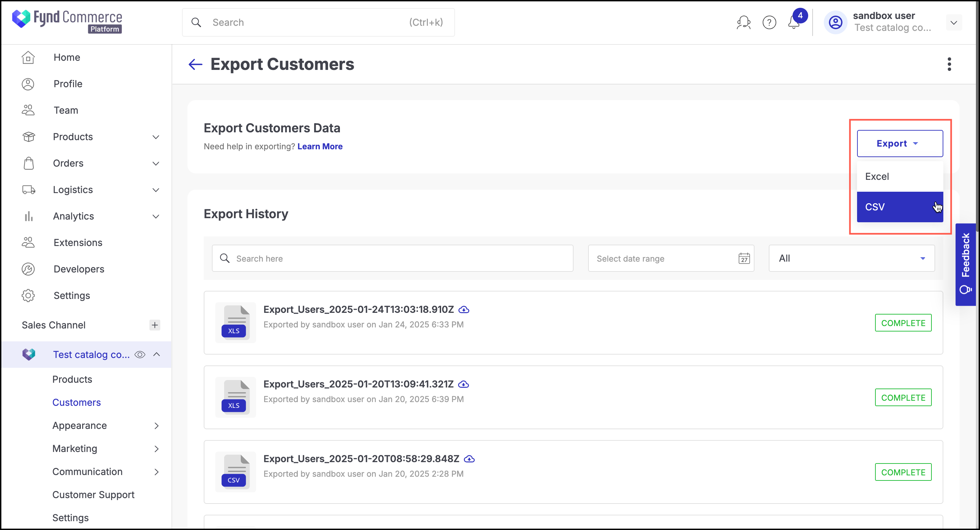Go back using the arrow beside Export Customers
Image resolution: width=980 pixels, height=530 pixels.
[196, 64]
